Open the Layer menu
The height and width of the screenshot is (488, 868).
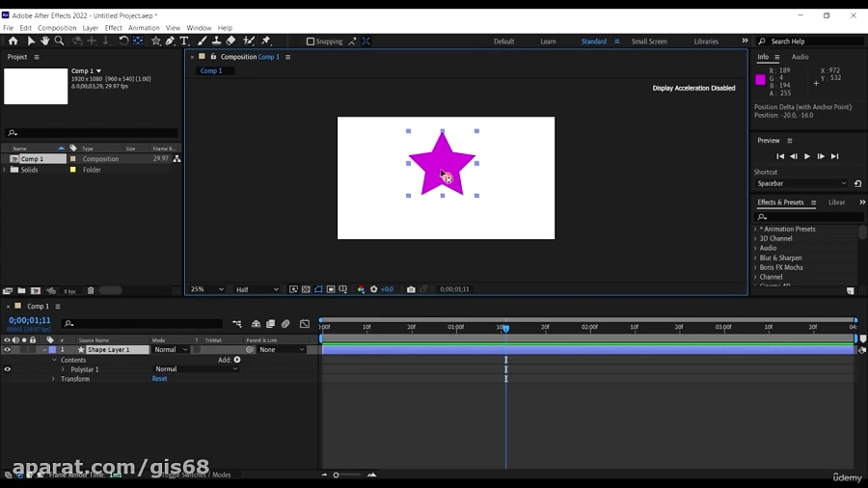pyautogui.click(x=91, y=28)
